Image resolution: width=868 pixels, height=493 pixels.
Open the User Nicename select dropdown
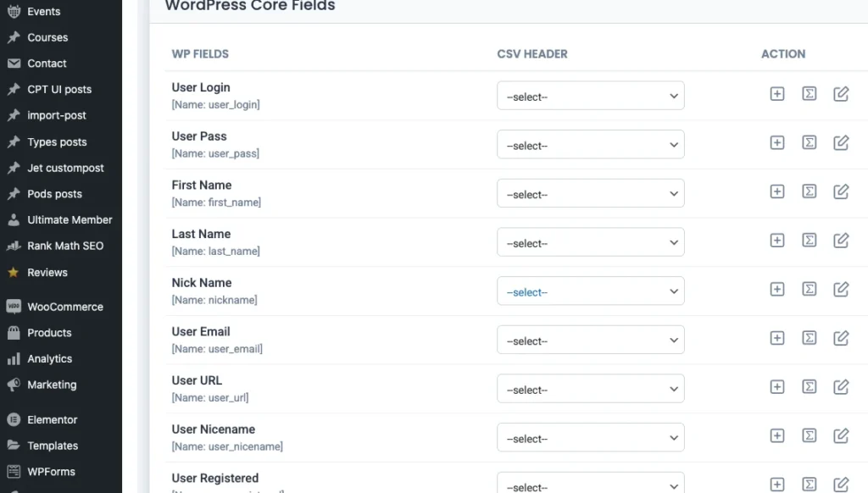[x=590, y=438]
